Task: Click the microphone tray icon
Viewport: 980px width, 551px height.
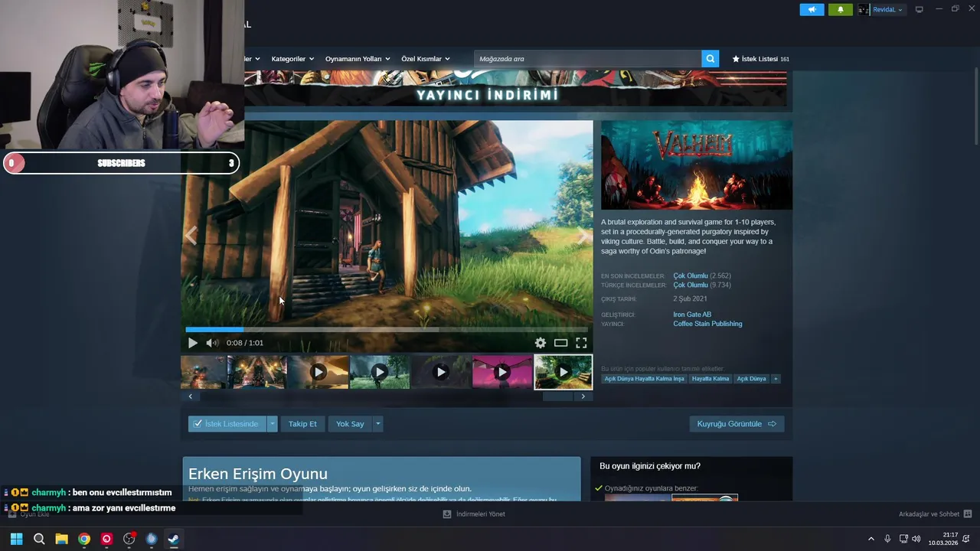Action: 887,539
